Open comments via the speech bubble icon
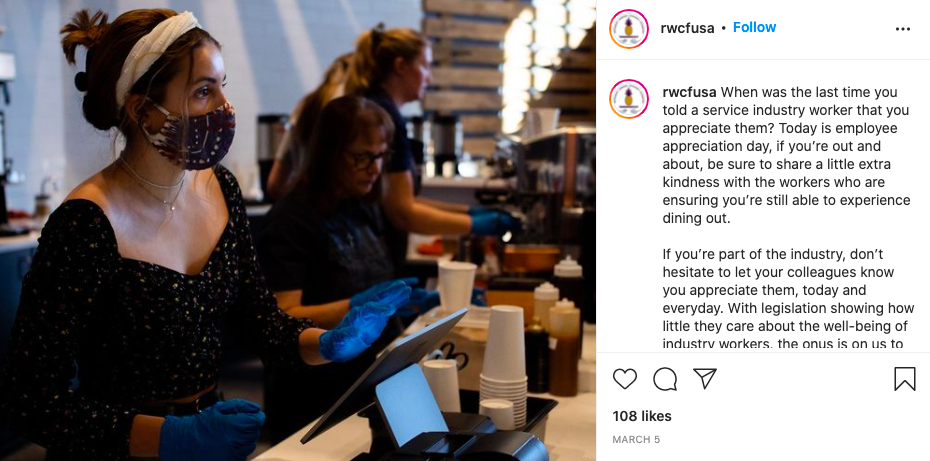This screenshot has height=461, width=930. tap(665, 379)
